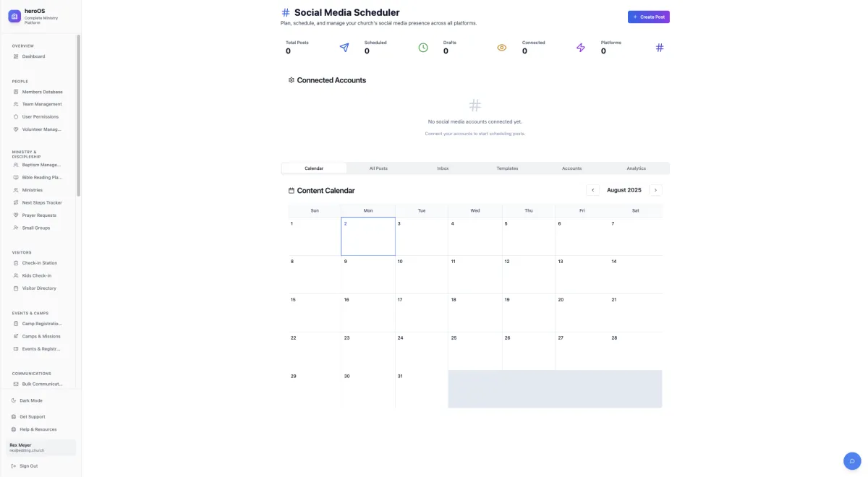Click the Create Post button
Image resolution: width=868 pixels, height=477 pixels.
pyautogui.click(x=649, y=17)
